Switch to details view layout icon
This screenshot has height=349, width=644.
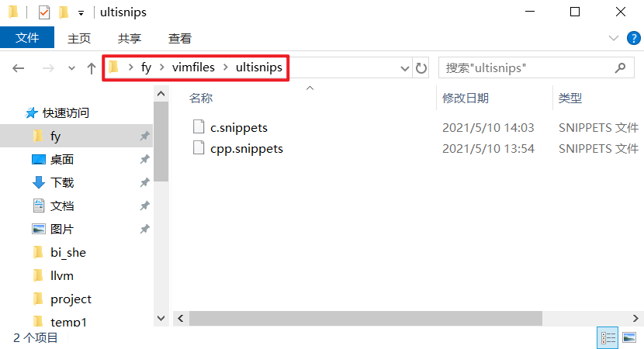tap(608, 337)
